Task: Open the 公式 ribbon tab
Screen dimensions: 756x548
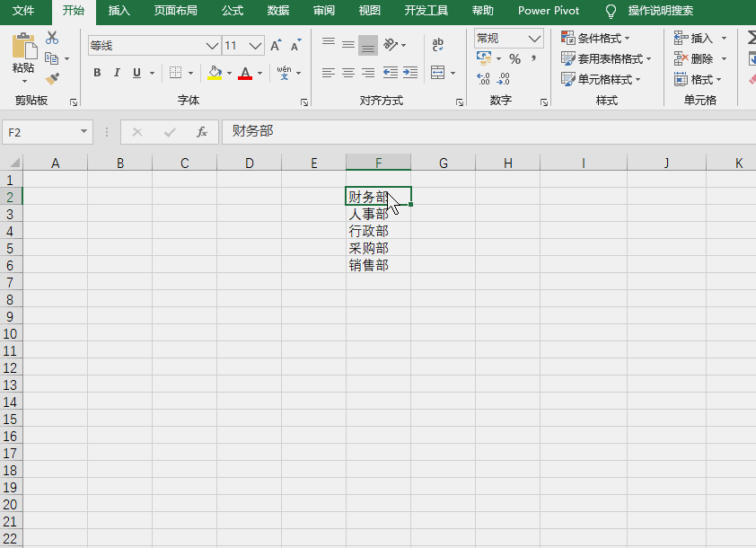Action: (233, 11)
